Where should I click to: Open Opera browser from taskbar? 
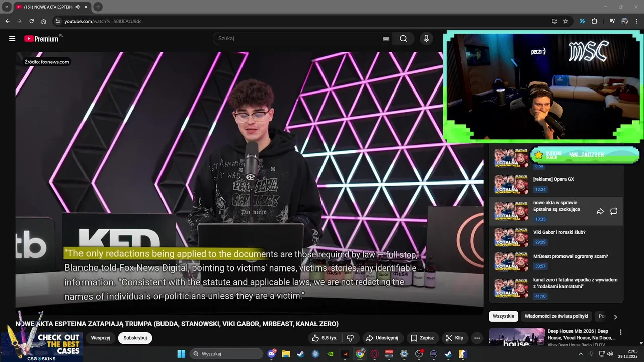tap(374, 354)
